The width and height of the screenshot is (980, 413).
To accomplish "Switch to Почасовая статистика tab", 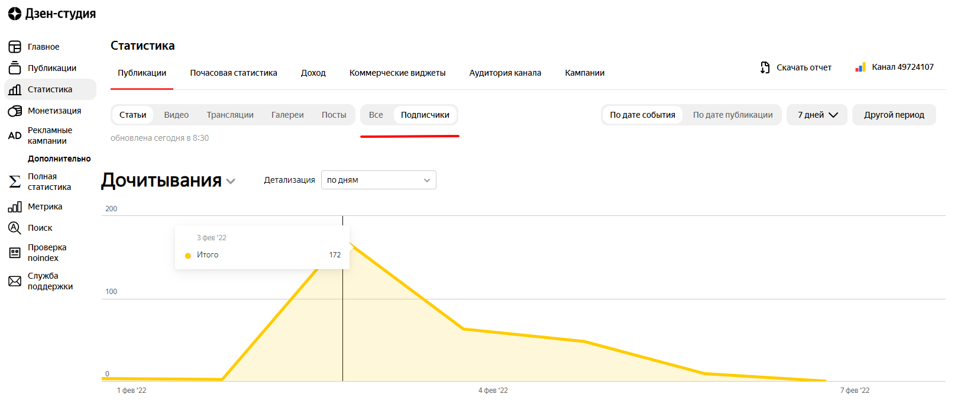I will [234, 73].
